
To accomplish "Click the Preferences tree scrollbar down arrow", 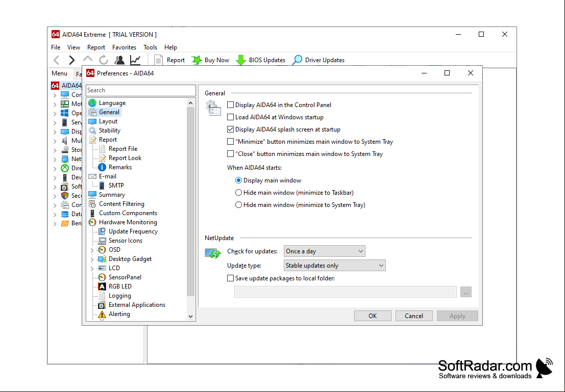I will 190,317.
